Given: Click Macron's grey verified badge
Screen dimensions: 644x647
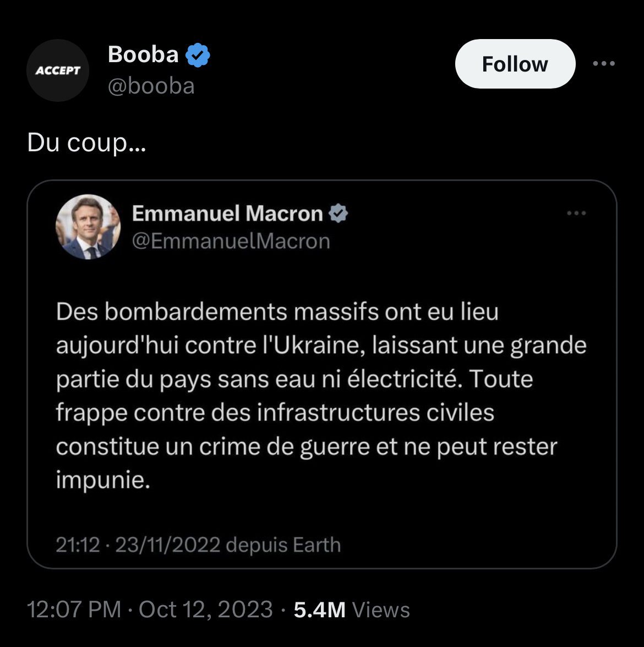Looking at the screenshot, I should point(338,213).
